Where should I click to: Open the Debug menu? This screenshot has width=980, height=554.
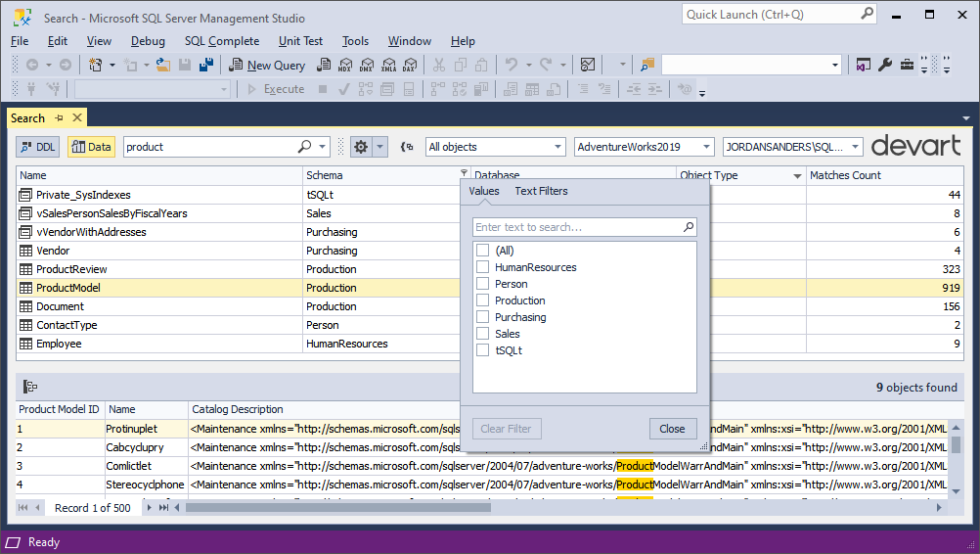(x=148, y=41)
